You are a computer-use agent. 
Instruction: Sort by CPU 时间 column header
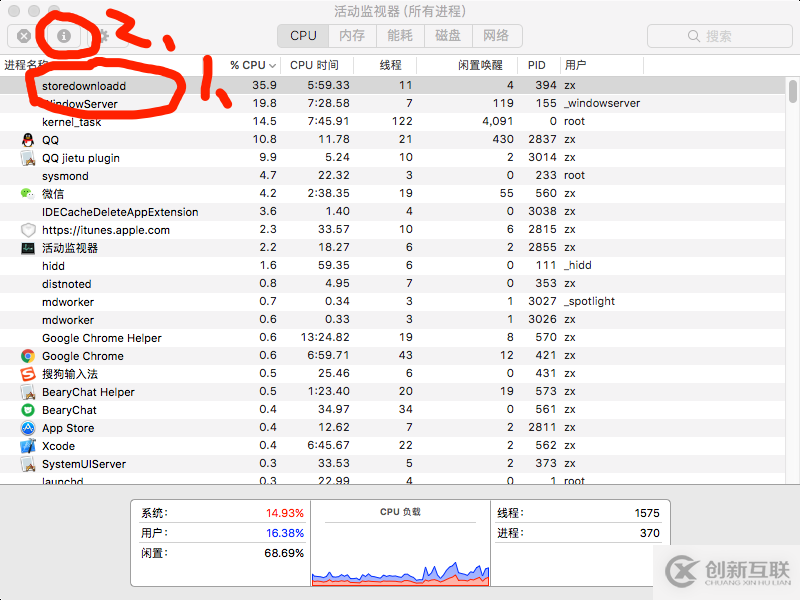coord(314,65)
